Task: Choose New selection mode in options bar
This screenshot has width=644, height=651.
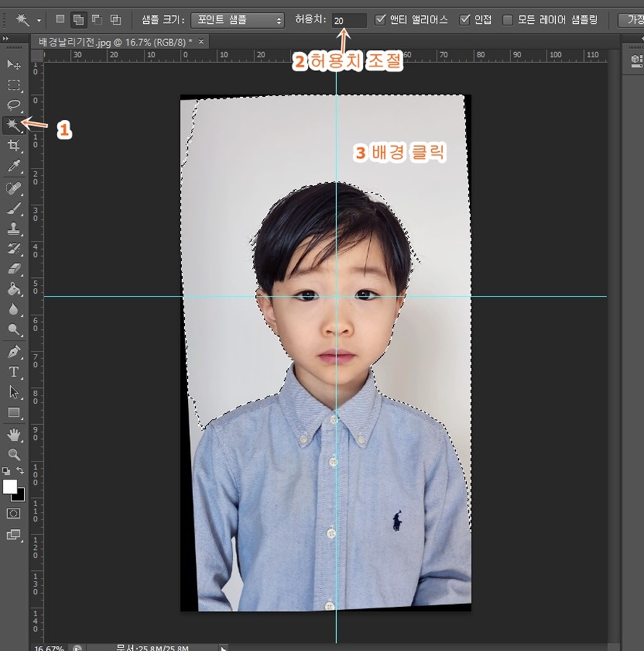Action: pos(60,19)
